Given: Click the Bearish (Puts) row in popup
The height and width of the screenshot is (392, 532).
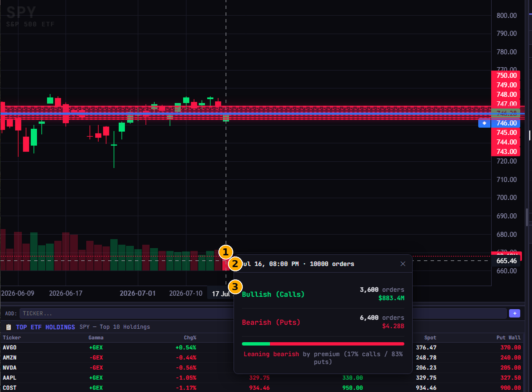Looking at the screenshot, I should (x=323, y=322).
